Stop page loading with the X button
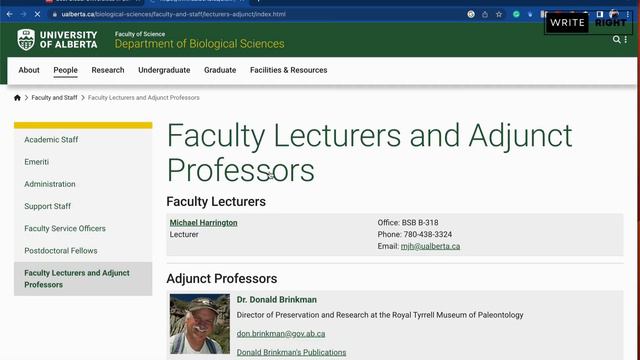Image resolution: width=640 pixels, height=360 pixels. [x=37, y=14]
